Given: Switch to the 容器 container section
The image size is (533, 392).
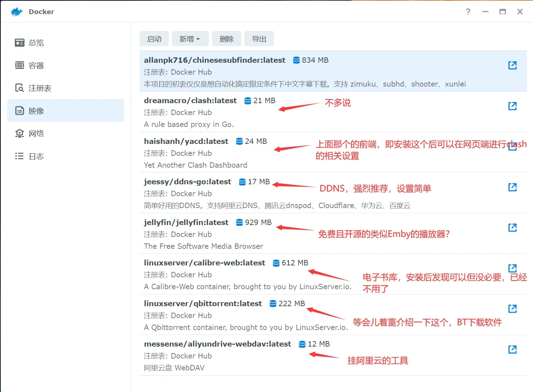Looking at the screenshot, I should coord(66,65).
